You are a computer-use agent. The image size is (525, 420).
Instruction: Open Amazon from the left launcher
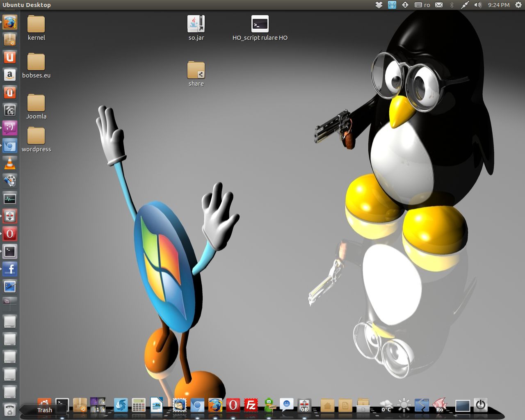(10, 75)
